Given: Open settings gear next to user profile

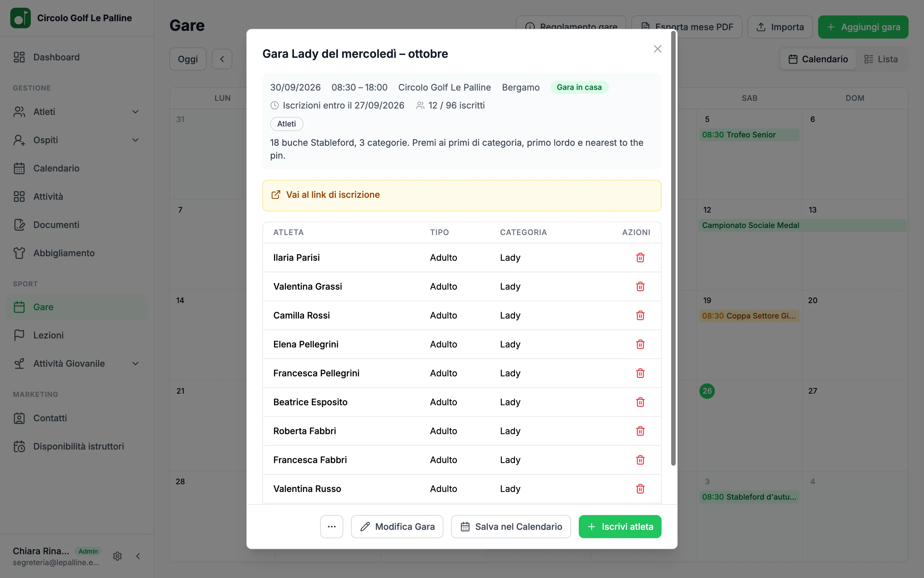Looking at the screenshot, I should tap(117, 556).
